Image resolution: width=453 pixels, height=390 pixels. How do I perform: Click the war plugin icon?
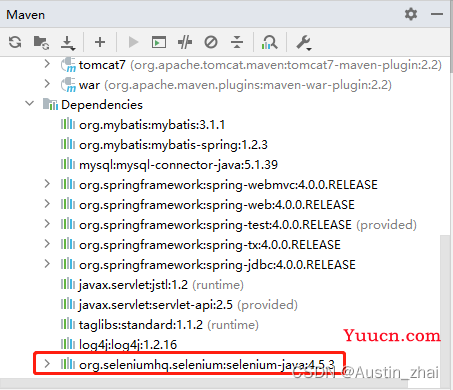click(x=68, y=84)
